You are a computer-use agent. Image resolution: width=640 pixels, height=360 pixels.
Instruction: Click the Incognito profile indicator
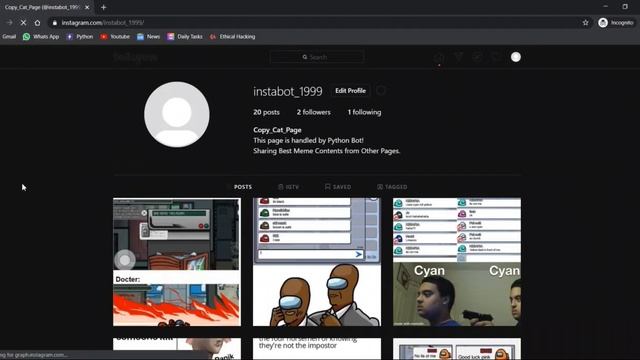(616, 23)
